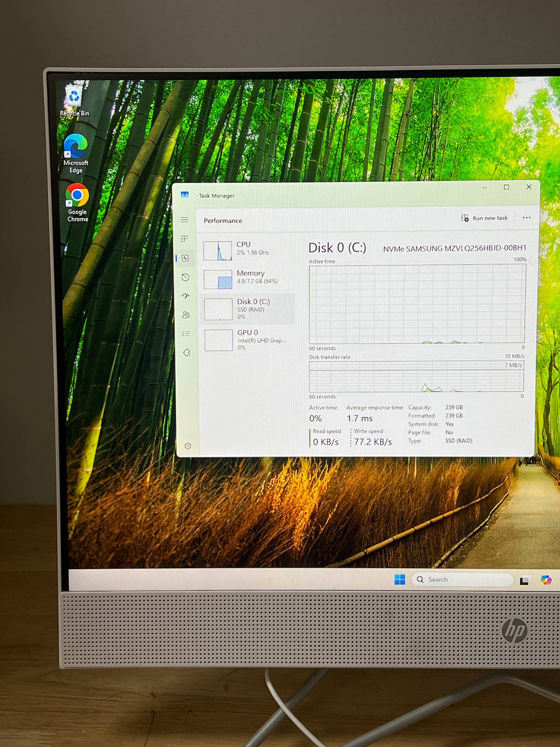Open Copilot from the taskbar
The image size is (560, 747).
click(x=546, y=580)
